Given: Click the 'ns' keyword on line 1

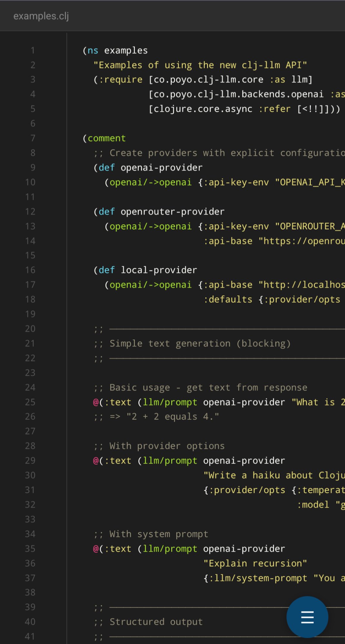Looking at the screenshot, I should [93, 51].
